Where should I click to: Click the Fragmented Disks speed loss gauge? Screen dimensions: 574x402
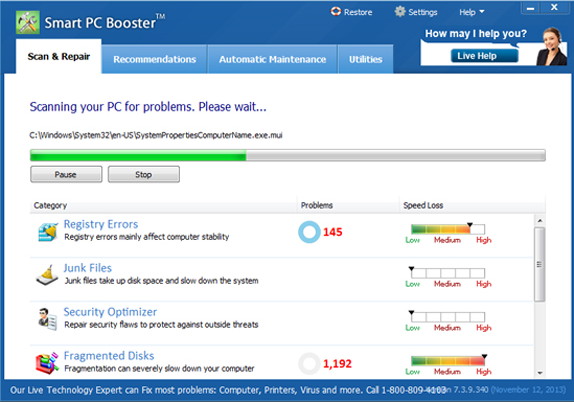coord(449,361)
